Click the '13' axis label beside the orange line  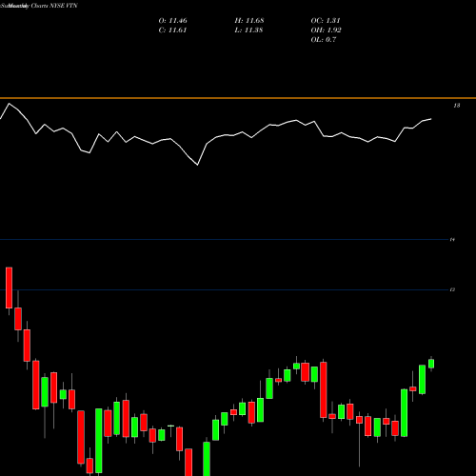(456, 106)
